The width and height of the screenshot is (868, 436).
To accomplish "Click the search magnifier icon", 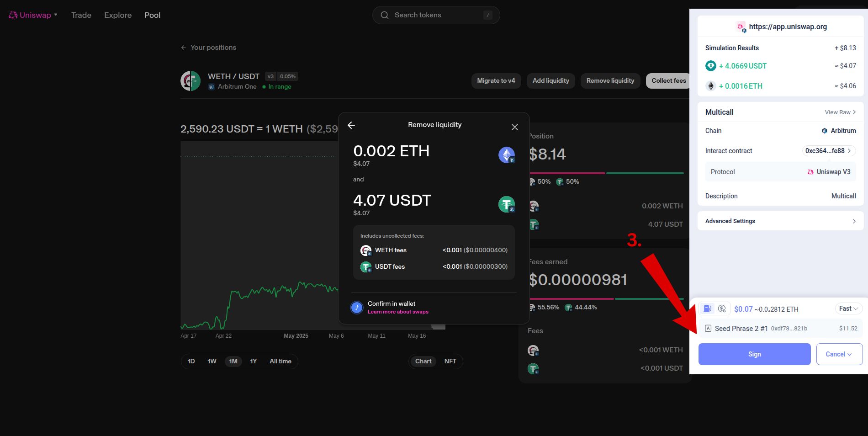I will (x=385, y=15).
